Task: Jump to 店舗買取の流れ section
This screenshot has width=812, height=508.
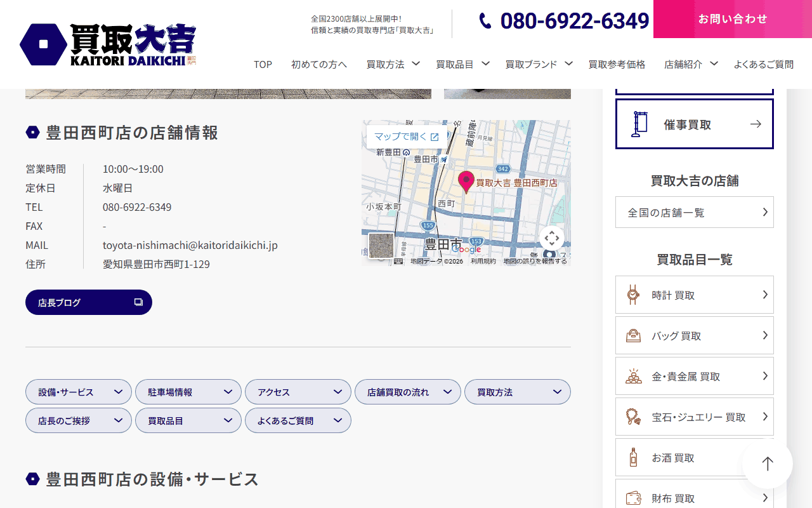Action: pos(408,392)
